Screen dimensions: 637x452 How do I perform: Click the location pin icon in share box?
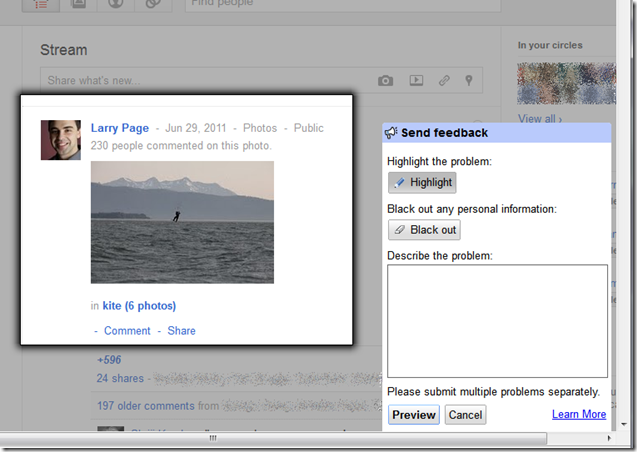468,81
